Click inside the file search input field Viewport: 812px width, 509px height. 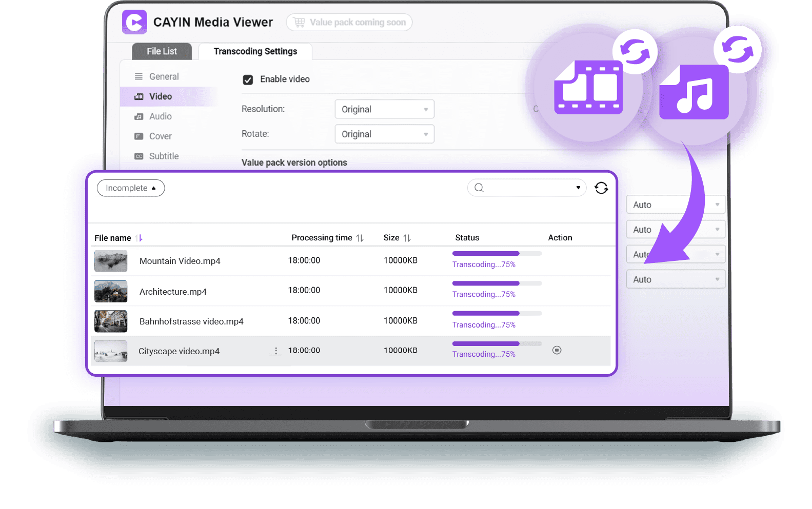coord(527,188)
